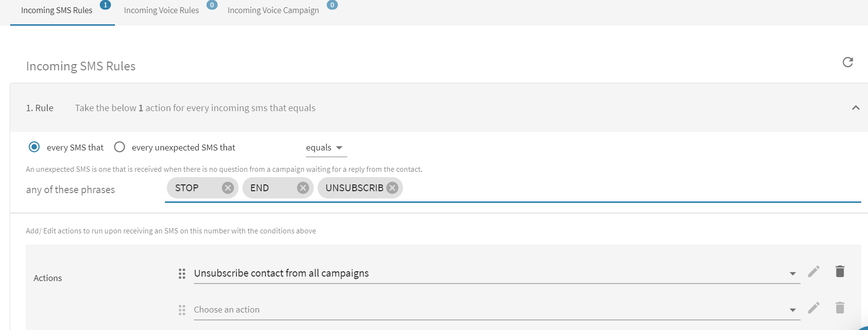Click trash icon beside Choose an action

click(840, 308)
